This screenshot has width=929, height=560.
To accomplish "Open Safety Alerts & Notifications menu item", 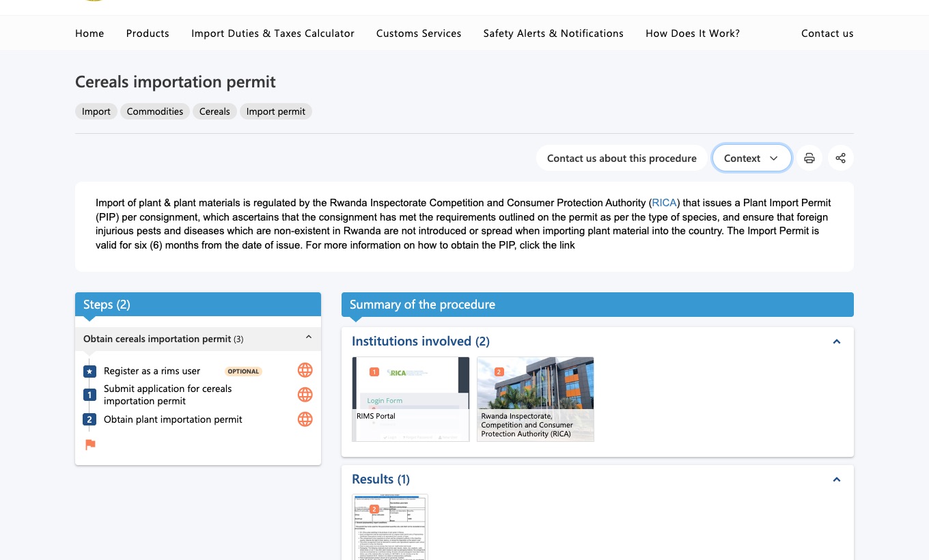I will [553, 33].
